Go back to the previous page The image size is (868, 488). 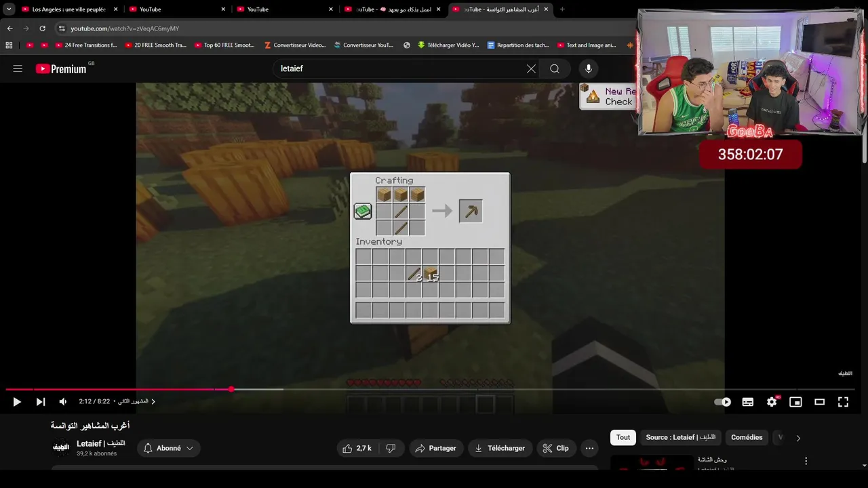point(9,28)
